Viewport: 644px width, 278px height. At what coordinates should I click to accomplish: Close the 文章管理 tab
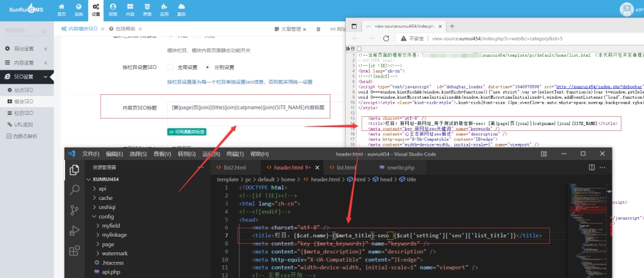coord(305,29)
